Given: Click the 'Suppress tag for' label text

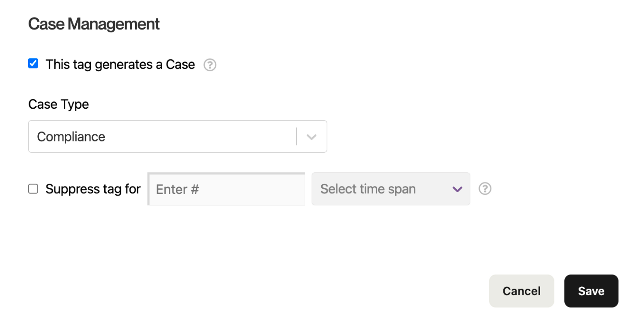Looking at the screenshot, I should [x=93, y=189].
